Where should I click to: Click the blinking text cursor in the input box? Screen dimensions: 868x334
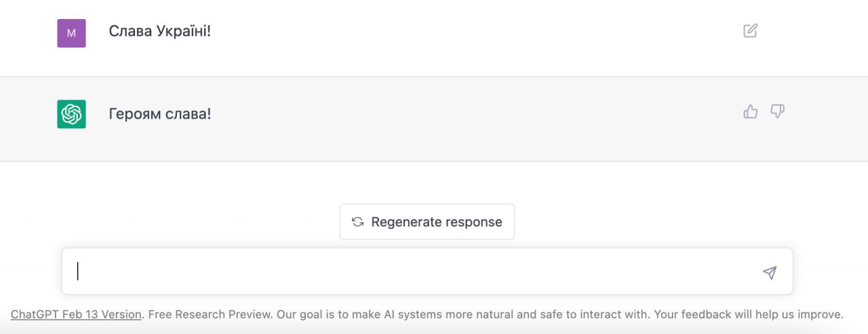coord(78,272)
